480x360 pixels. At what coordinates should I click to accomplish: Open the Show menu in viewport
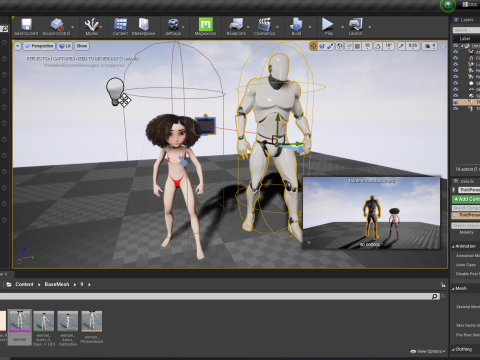click(82, 46)
